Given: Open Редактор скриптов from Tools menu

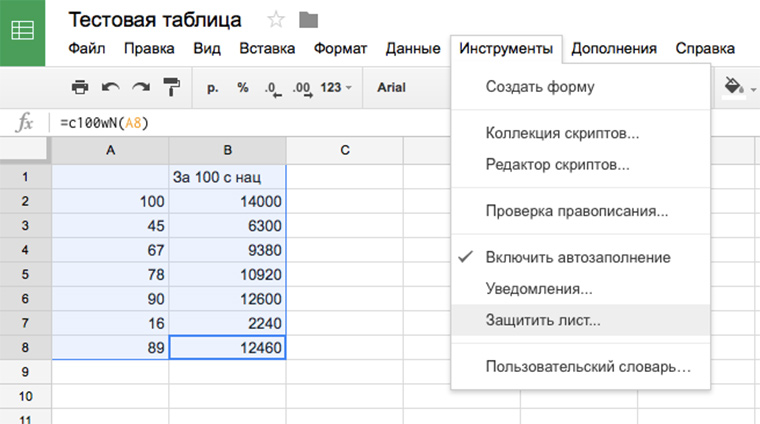Looking at the screenshot, I should pyautogui.click(x=557, y=164).
